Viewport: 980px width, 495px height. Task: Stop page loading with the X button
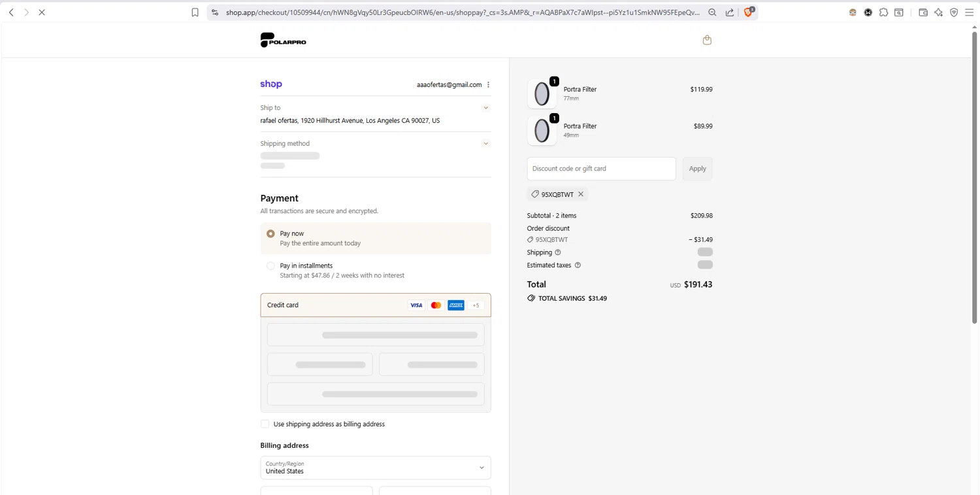point(42,12)
